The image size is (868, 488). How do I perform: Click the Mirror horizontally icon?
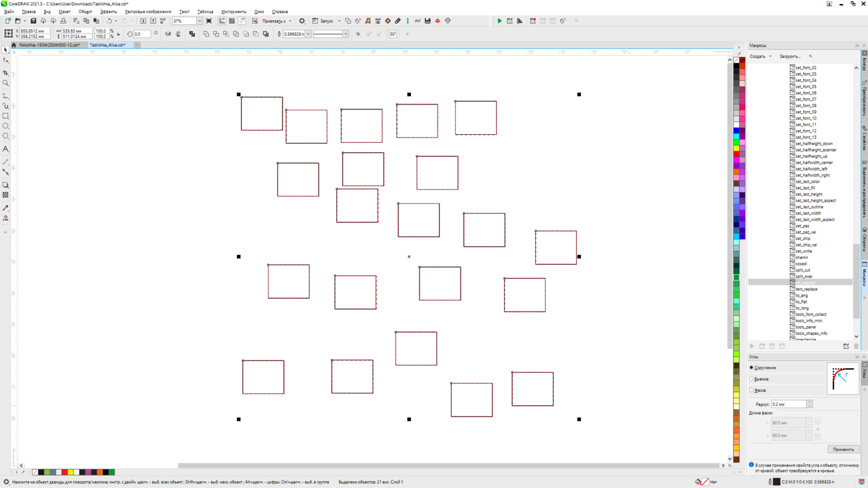168,34
